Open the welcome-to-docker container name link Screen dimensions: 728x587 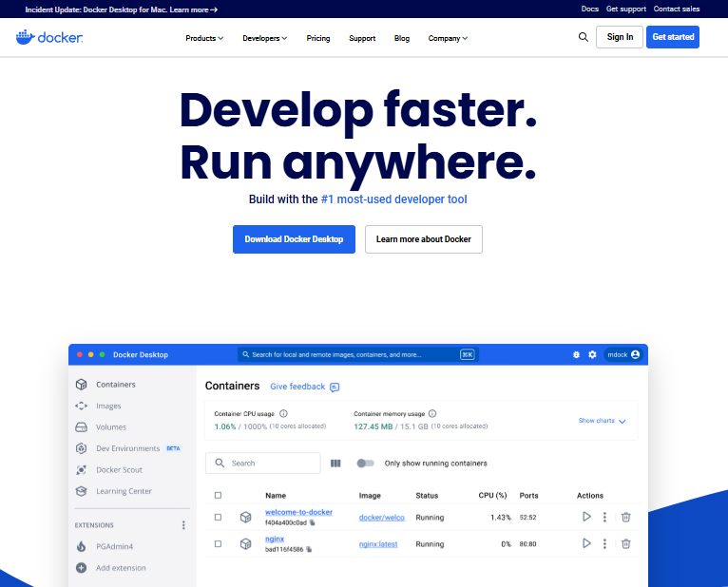pos(298,512)
